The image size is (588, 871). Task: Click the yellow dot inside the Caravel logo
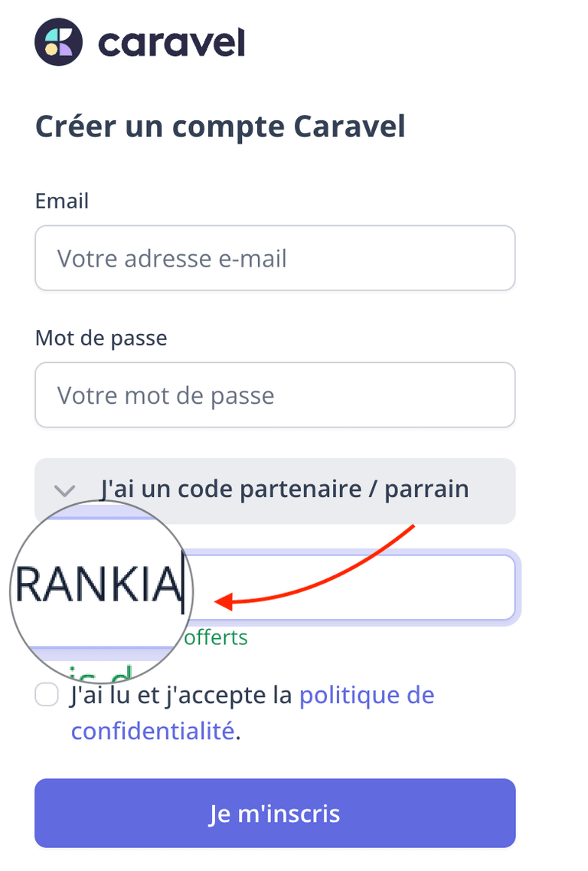tap(51, 51)
